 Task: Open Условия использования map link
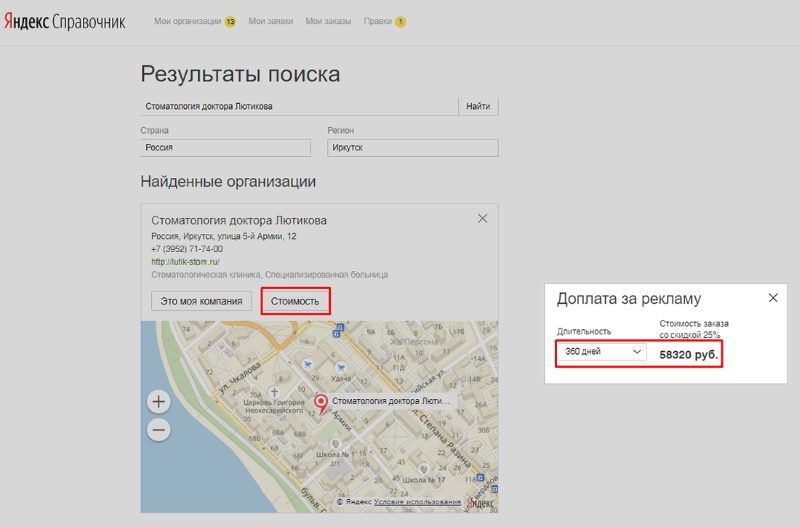click(417, 501)
